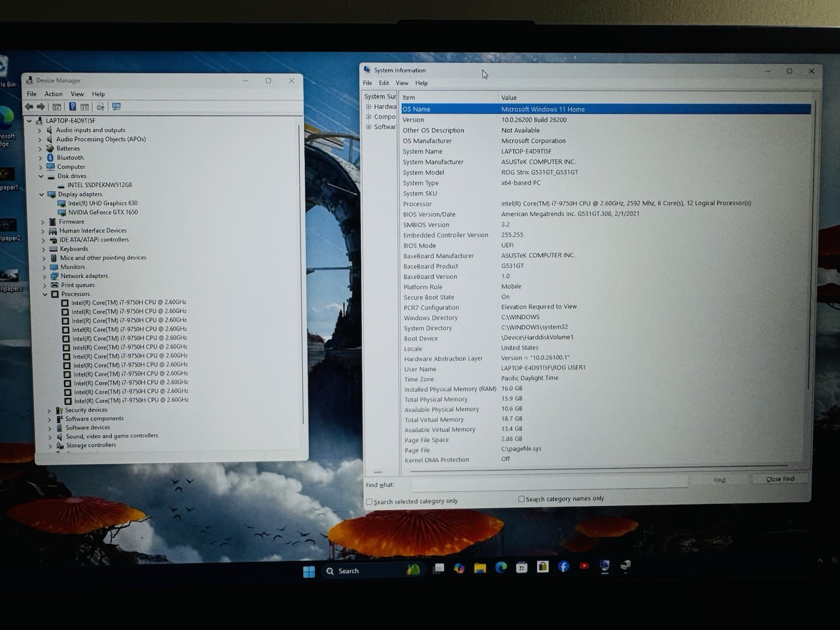Viewport: 840px width, 630px height.
Task: Select System Summary in System Information tree
Action: tap(380, 97)
